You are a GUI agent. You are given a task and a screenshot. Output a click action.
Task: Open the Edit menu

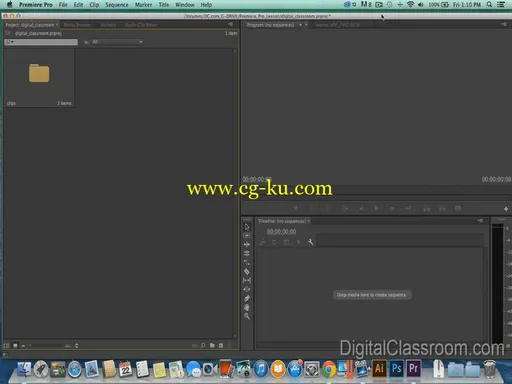click(x=78, y=5)
